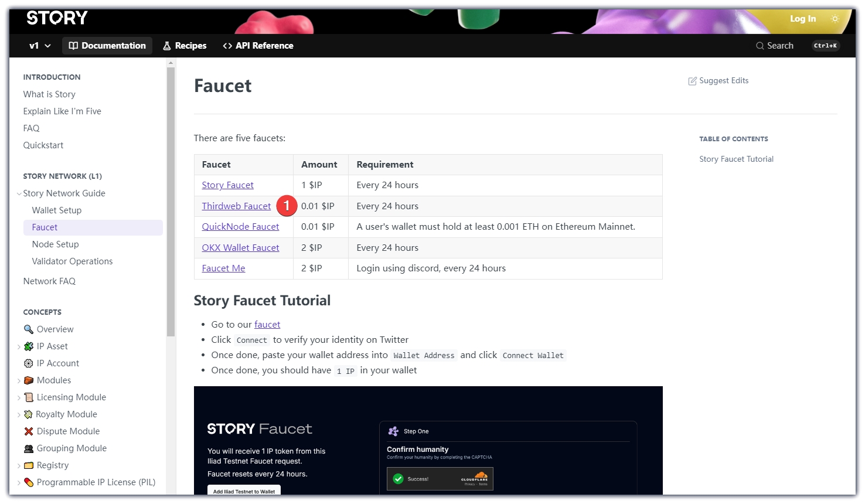Select the Grouping Module icon
Screen dimensions: 865x504
point(28,448)
